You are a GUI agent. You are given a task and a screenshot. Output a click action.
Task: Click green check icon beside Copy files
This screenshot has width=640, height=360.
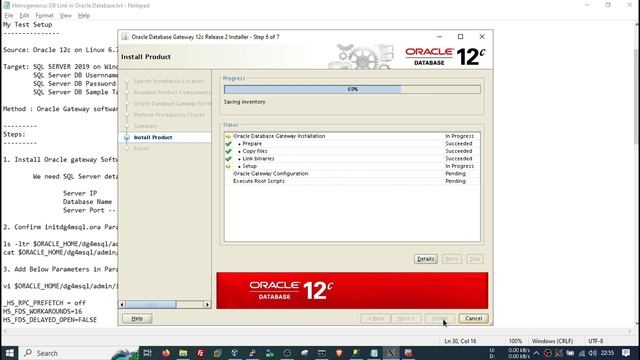[x=228, y=151]
